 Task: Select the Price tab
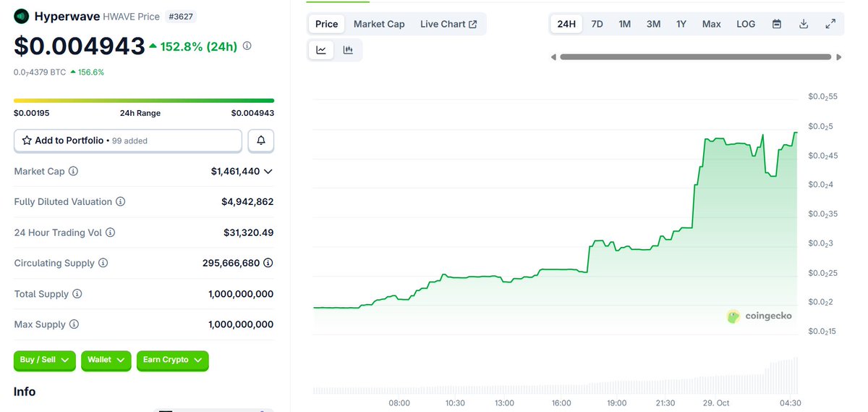coord(326,24)
